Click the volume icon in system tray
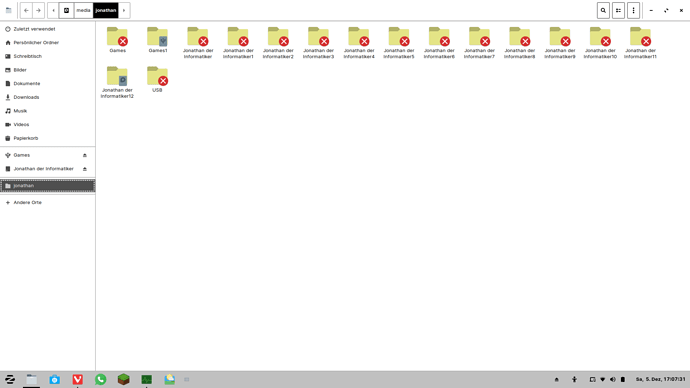The height and width of the screenshot is (388, 690). point(613,379)
